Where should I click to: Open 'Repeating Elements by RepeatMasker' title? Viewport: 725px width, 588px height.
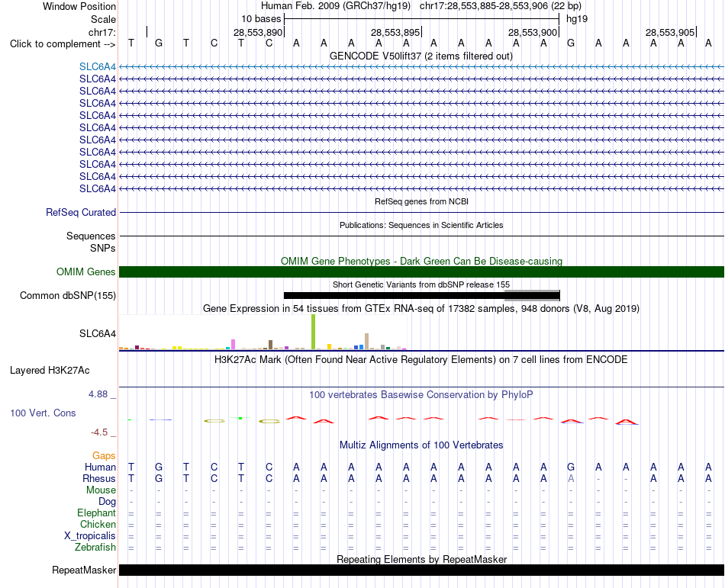click(421, 559)
